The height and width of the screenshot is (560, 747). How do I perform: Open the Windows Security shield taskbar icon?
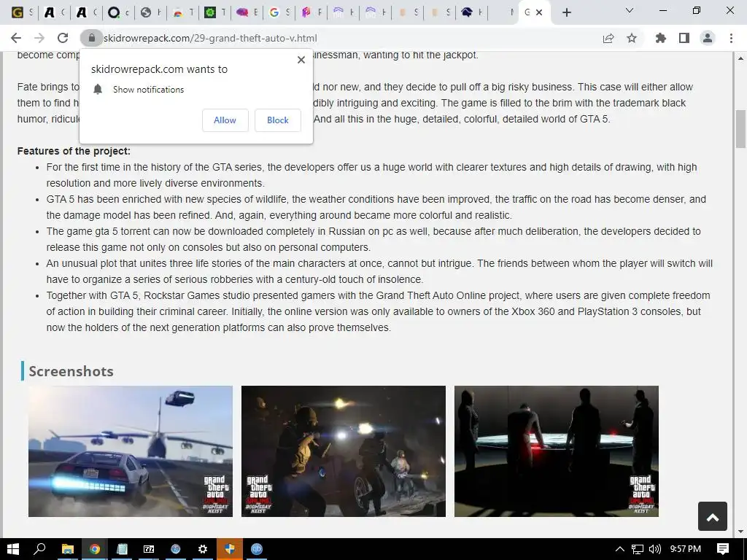point(230,549)
